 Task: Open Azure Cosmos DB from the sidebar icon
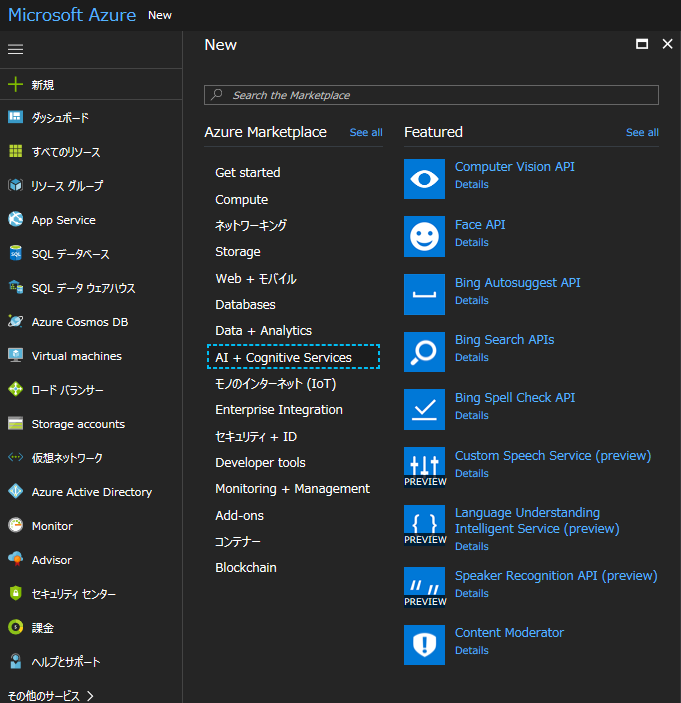point(15,322)
